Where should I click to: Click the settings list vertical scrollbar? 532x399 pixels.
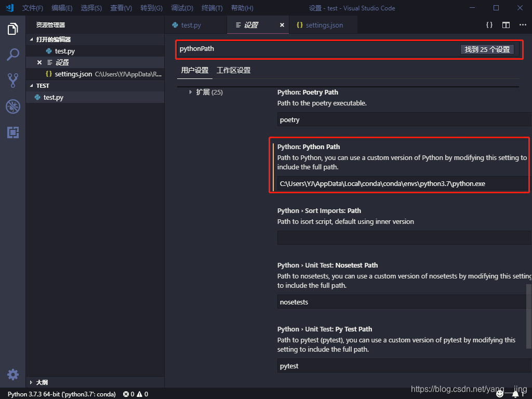(x=529, y=316)
